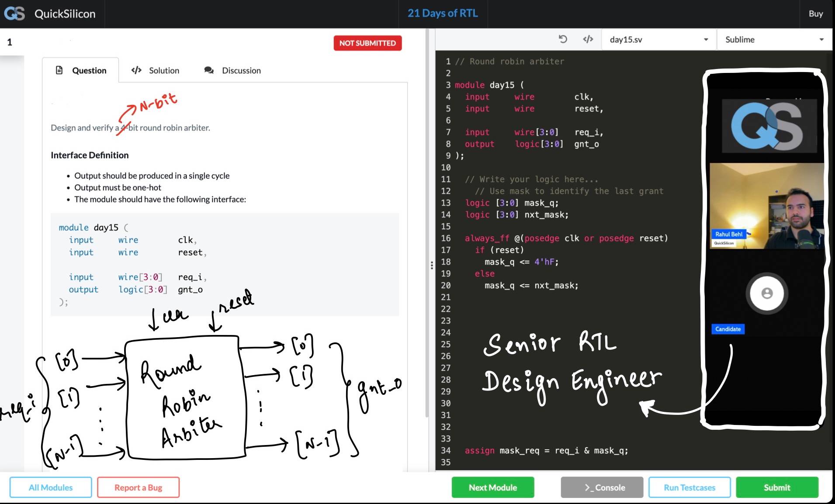Show All Modules list
835x504 pixels.
(x=51, y=487)
